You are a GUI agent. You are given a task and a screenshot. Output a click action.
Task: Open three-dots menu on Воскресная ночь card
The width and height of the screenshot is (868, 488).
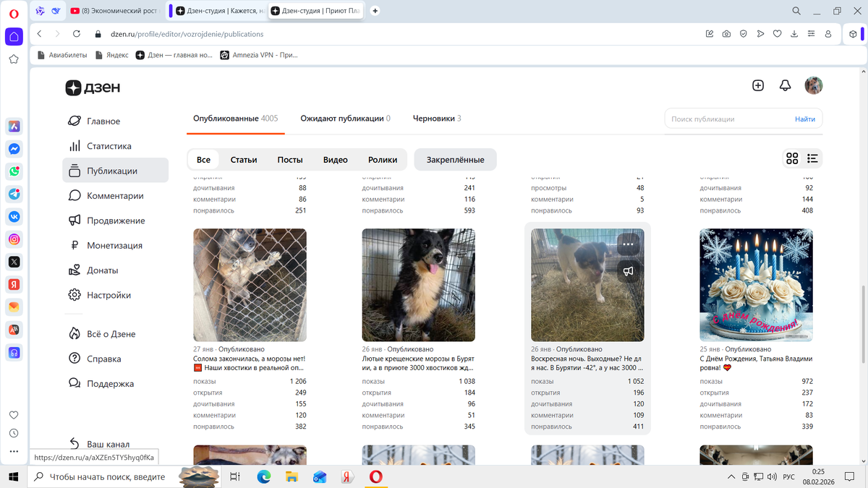(629, 244)
